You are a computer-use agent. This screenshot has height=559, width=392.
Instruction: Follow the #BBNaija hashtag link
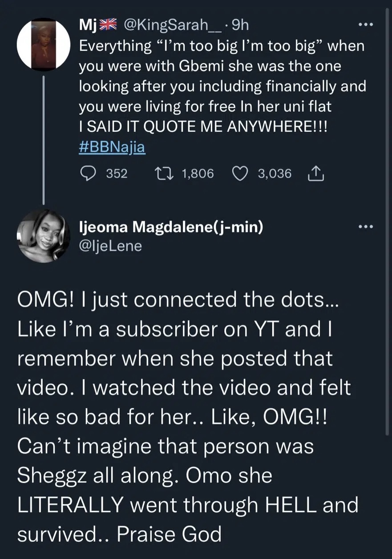(x=112, y=147)
